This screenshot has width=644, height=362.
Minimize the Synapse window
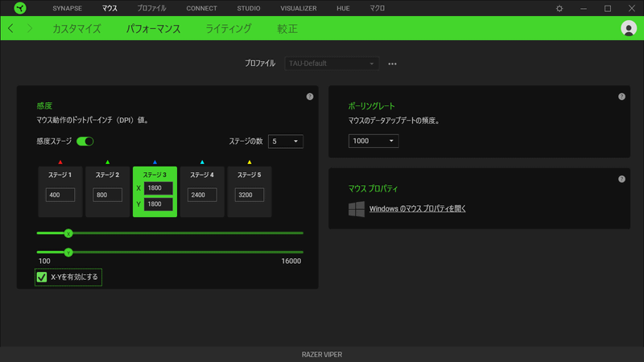[584, 8]
